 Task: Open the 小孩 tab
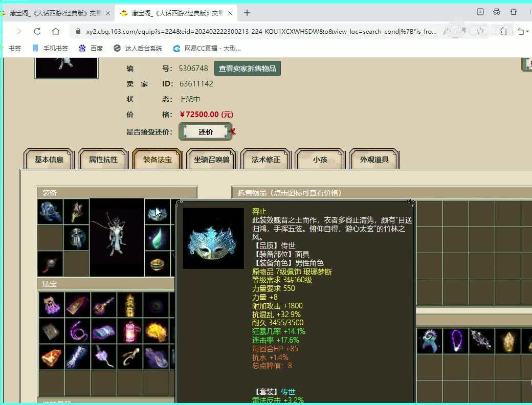[320, 160]
